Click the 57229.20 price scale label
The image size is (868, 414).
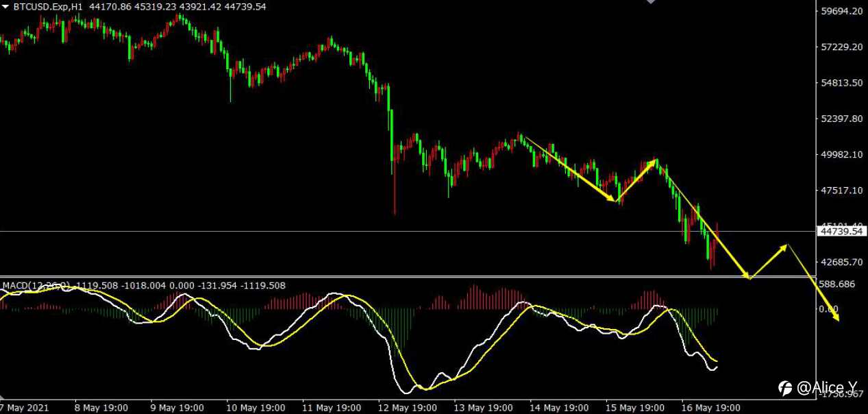[x=841, y=47]
